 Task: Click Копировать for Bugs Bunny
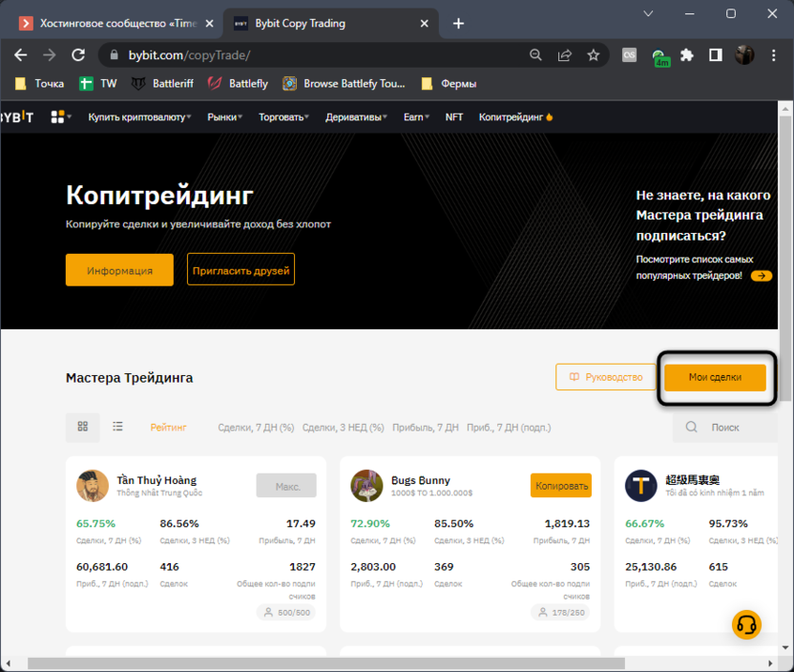click(x=561, y=486)
